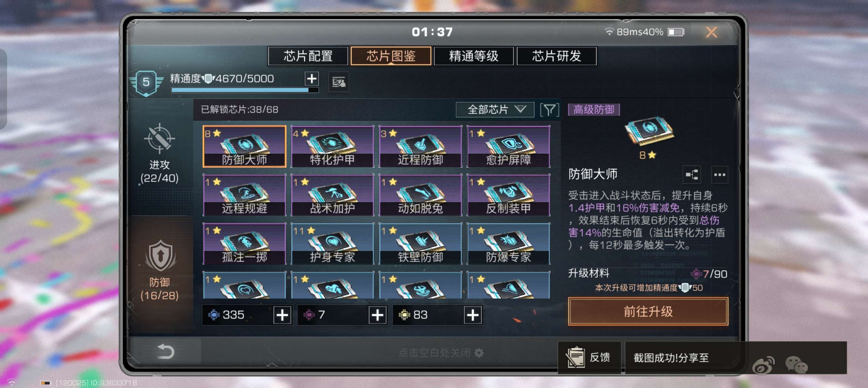This screenshot has width=868, height=388.
Task: Share screenshot to Weibo
Action: (x=763, y=365)
